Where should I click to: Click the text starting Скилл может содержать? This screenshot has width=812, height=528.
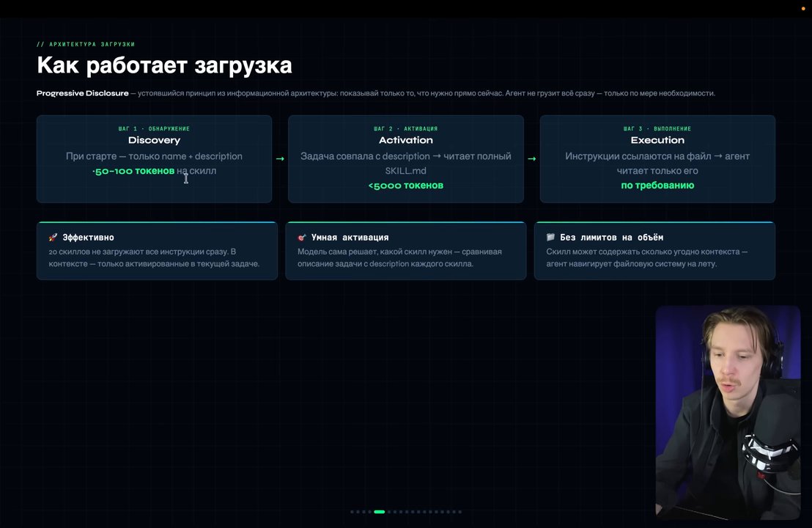click(x=647, y=257)
